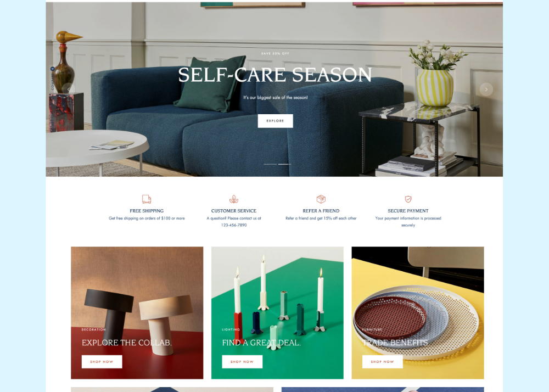Image resolution: width=549 pixels, height=392 pixels.
Task: Click the Free Shipping heading
Action: 147,211
